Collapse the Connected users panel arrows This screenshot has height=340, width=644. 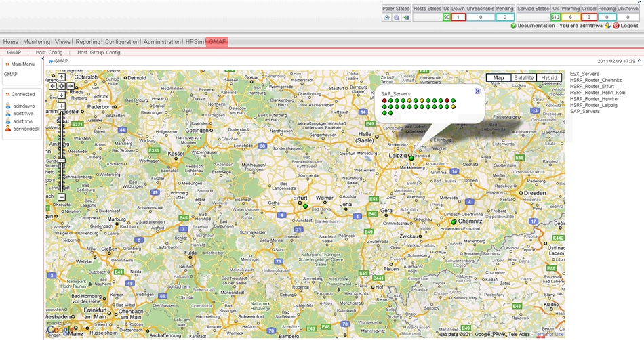click(7, 94)
